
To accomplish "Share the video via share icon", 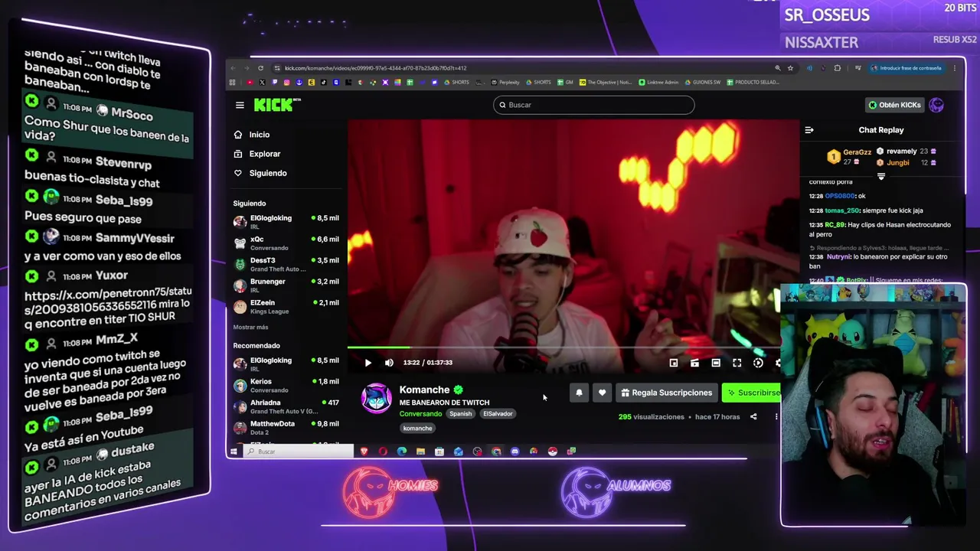I will (x=753, y=417).
